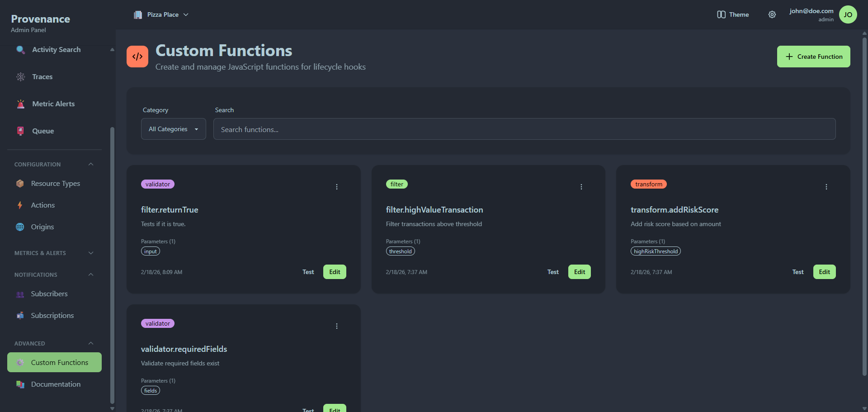Click the Traces icon in the sidebar
Screen dimensions: 868x412
pyautogui.click(x=20, y=77)
